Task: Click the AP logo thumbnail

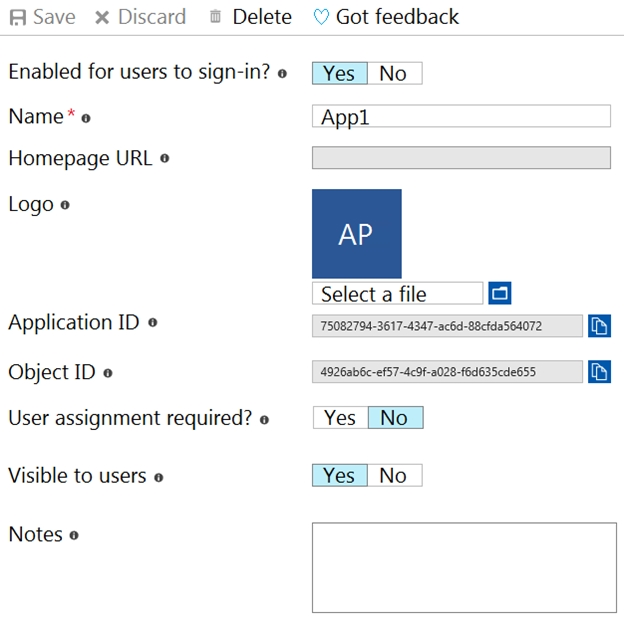Action: click(x=356, y=234)
